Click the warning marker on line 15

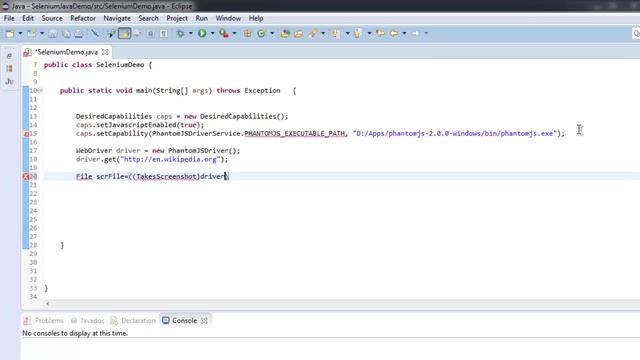[25, 133]
